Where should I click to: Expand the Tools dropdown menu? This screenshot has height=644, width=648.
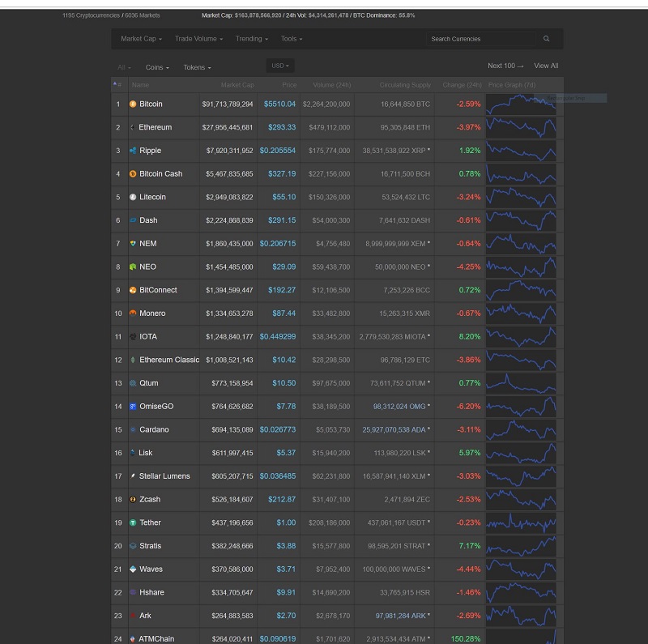pyautogui.click(x=292, y=38)
